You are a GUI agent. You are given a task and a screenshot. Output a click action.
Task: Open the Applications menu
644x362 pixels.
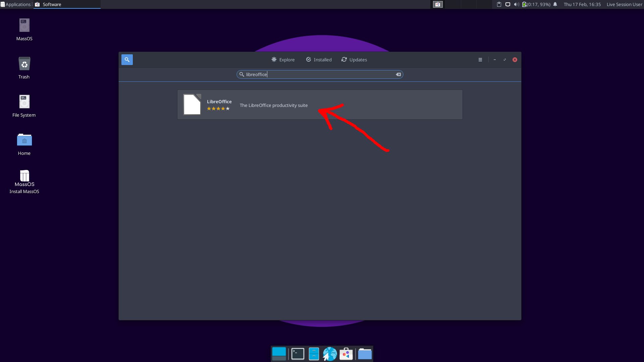click(x=16, y=4)
